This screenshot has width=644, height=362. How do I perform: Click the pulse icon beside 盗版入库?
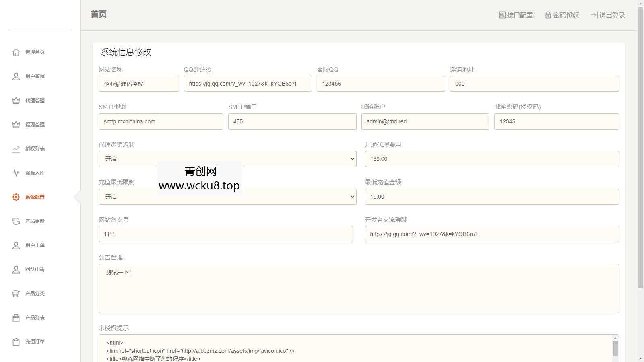pyautogui.click(x=16, y=173)
